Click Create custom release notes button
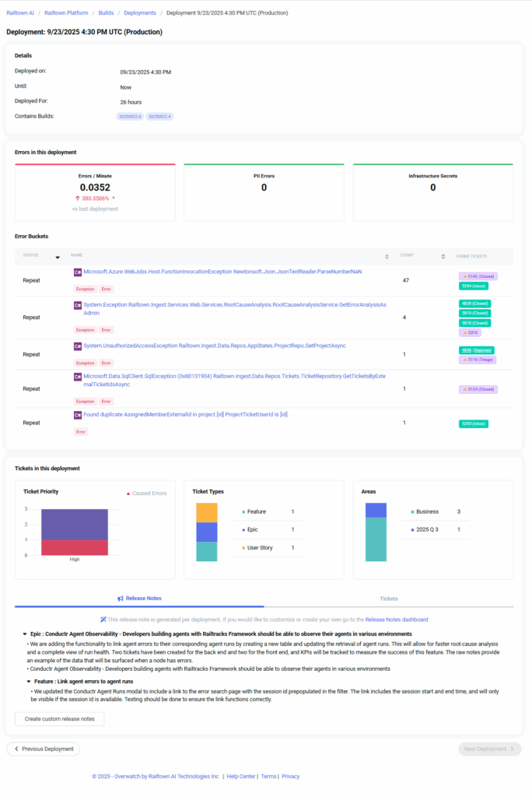This screenshot has height=797, width=532. coord(59,719)
